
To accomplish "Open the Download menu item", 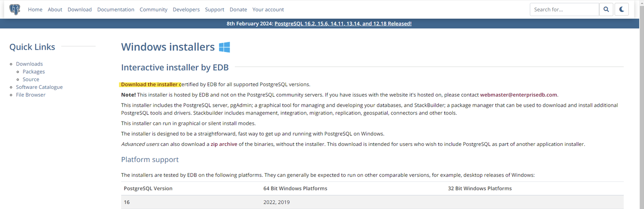I will click(79, 9).
